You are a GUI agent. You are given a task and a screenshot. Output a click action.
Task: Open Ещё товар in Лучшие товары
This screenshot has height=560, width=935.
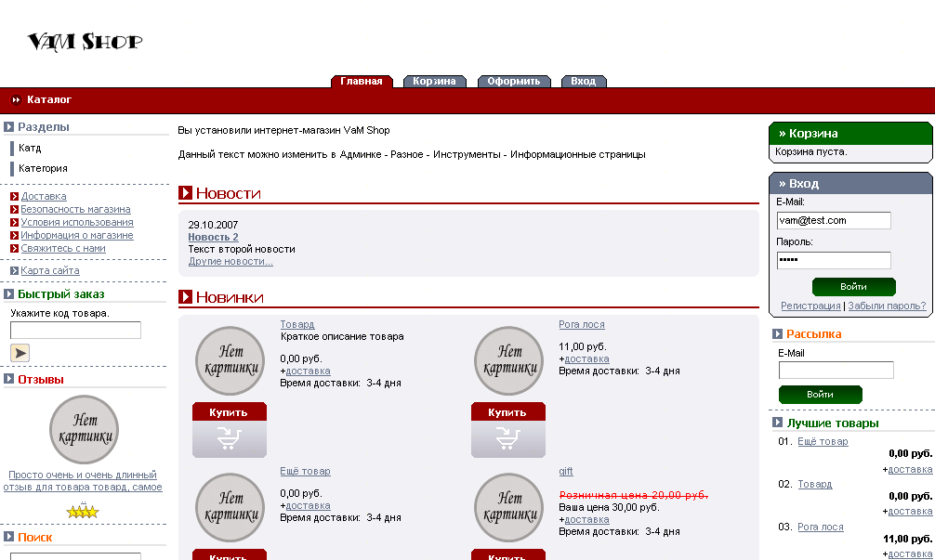tap(823, 441)
